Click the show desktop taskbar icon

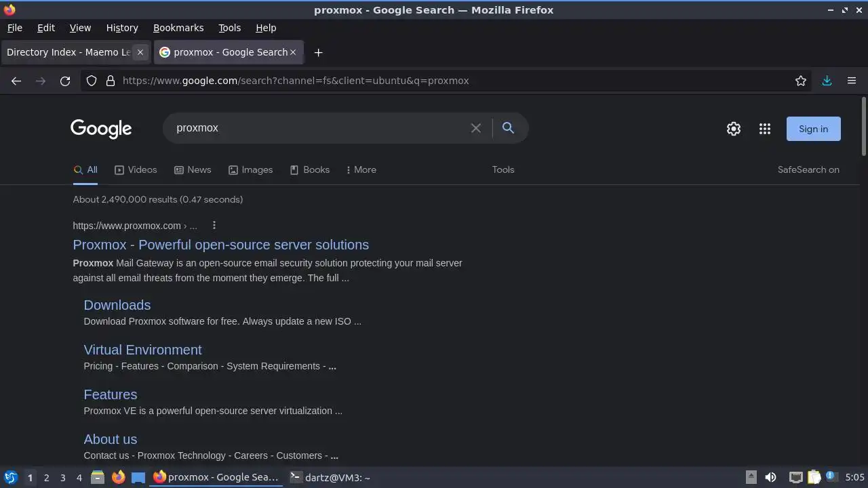pos(138,478)
